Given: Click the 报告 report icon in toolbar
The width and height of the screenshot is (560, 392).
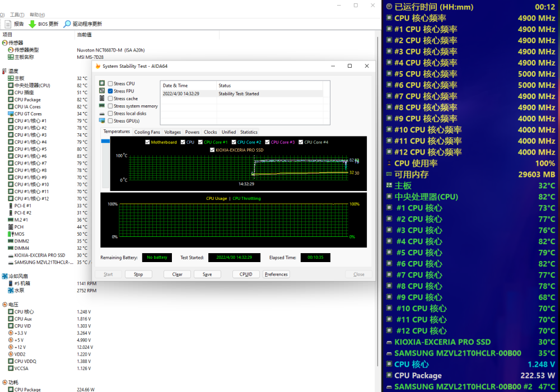Looking at the screenshot, I should pyautogui.click(x=8, y=24).
